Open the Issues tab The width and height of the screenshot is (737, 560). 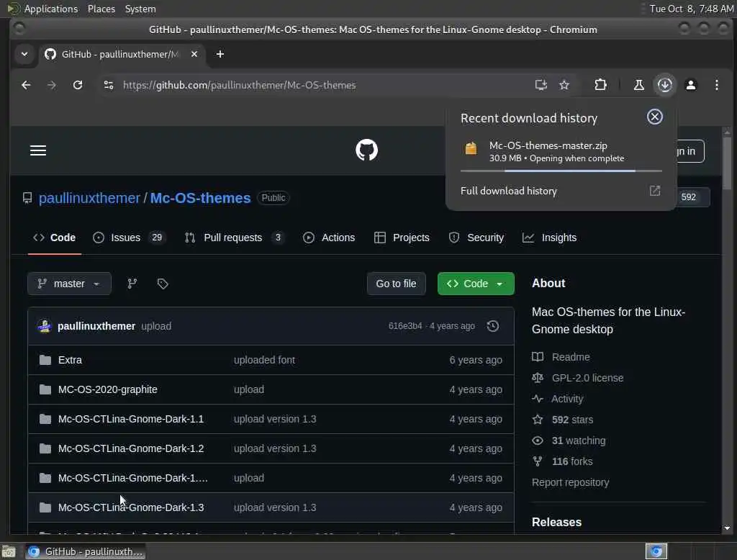(x=129, y=238)
